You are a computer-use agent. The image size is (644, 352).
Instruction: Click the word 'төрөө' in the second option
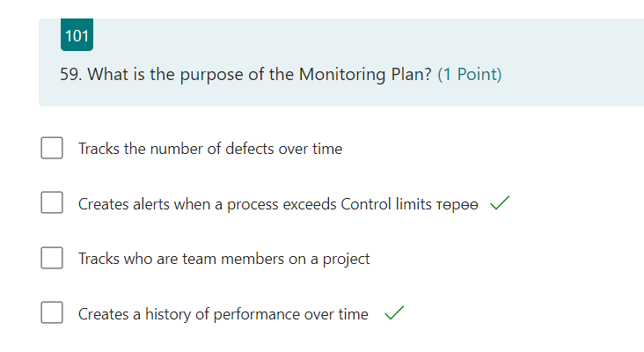(457, 204)
